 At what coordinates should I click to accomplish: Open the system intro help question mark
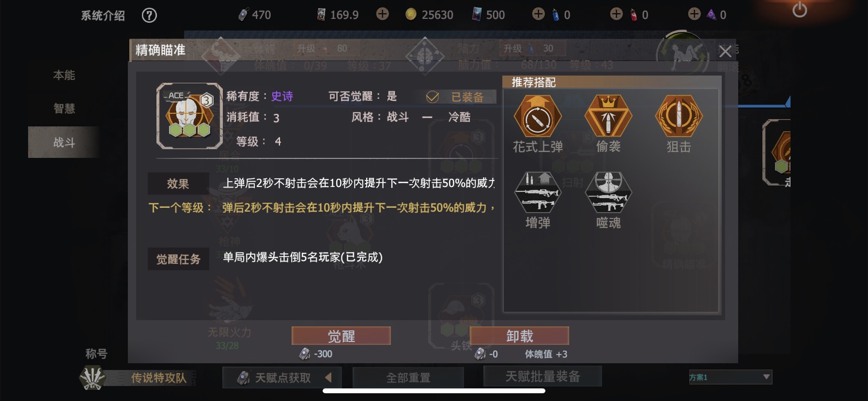149,15
